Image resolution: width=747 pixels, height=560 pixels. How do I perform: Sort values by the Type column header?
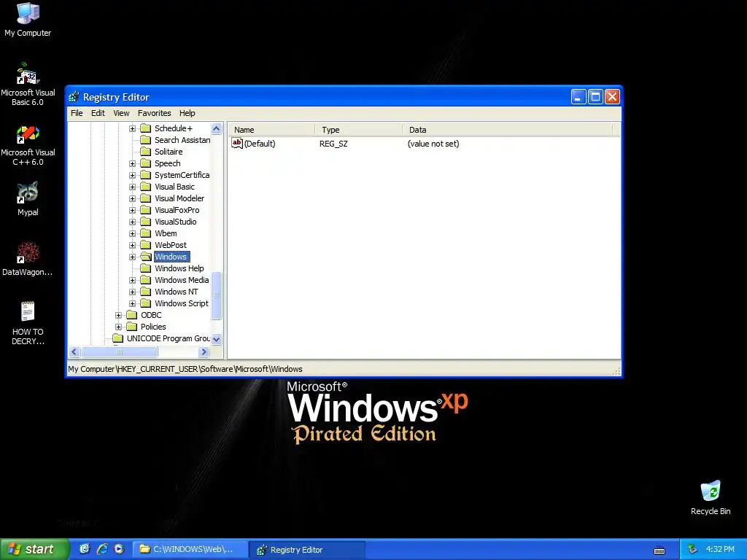click(359, 130)
